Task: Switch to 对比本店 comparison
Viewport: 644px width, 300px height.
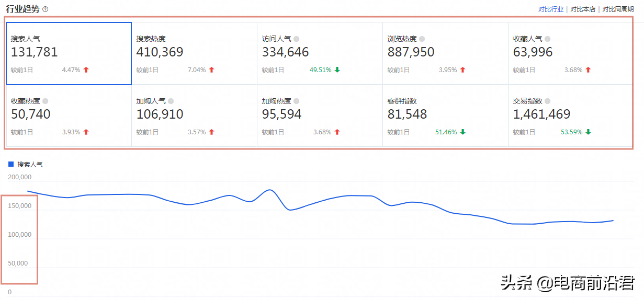Action: 583,9
